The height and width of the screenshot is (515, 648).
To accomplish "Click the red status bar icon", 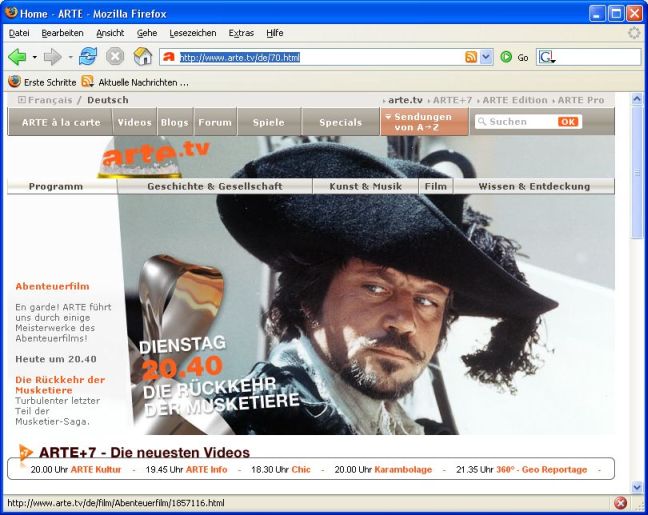I will pos(620,503).
